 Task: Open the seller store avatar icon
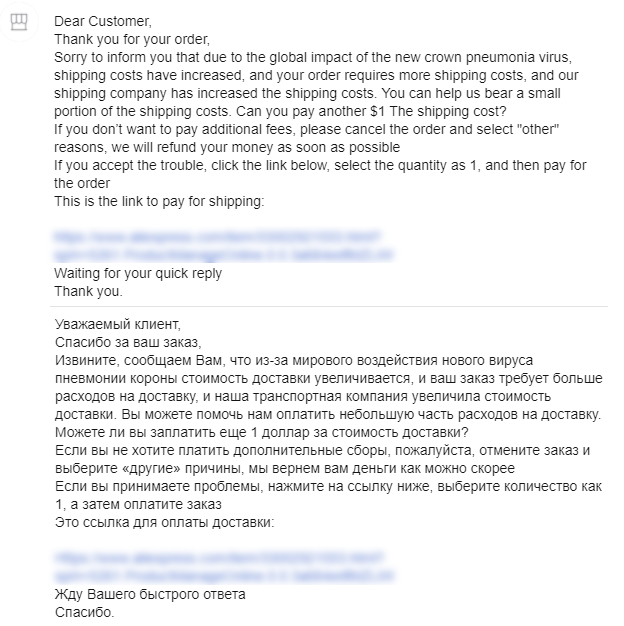19,22
